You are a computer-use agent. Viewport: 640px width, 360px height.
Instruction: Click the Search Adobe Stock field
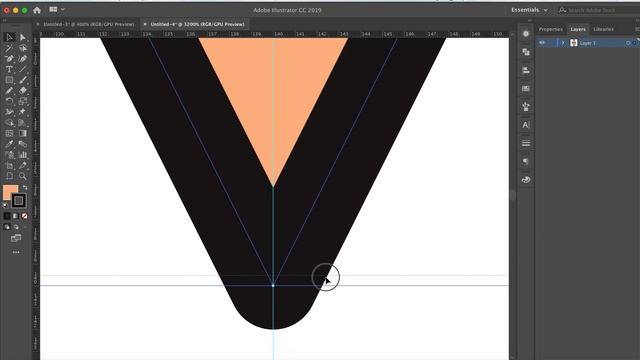(x=599, y=10)
